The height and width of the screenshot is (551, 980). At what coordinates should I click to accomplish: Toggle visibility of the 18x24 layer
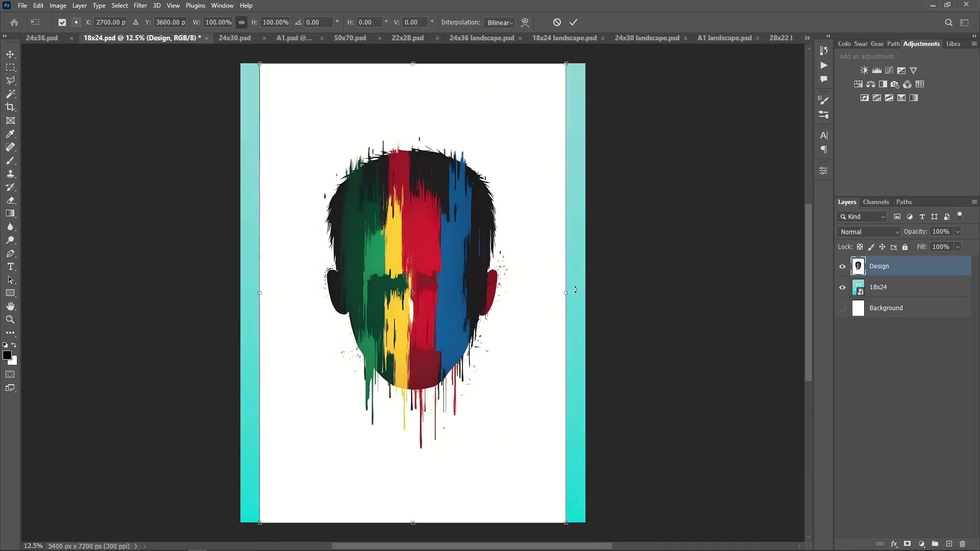point(842,288)
